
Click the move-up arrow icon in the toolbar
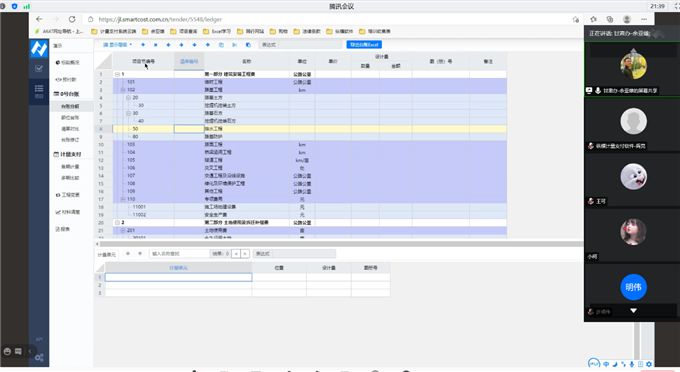208,45
